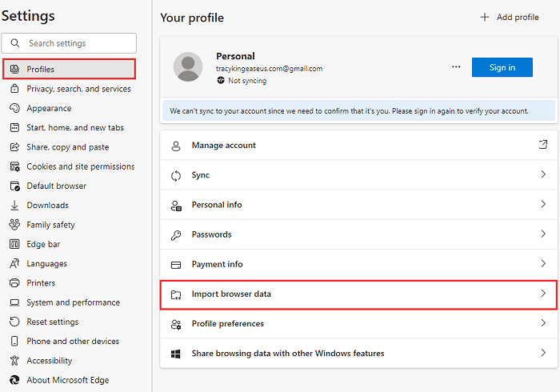Viewport: 560px width, 392px height.
Task: Click Add profile
Action: click(x=510, y=18)
